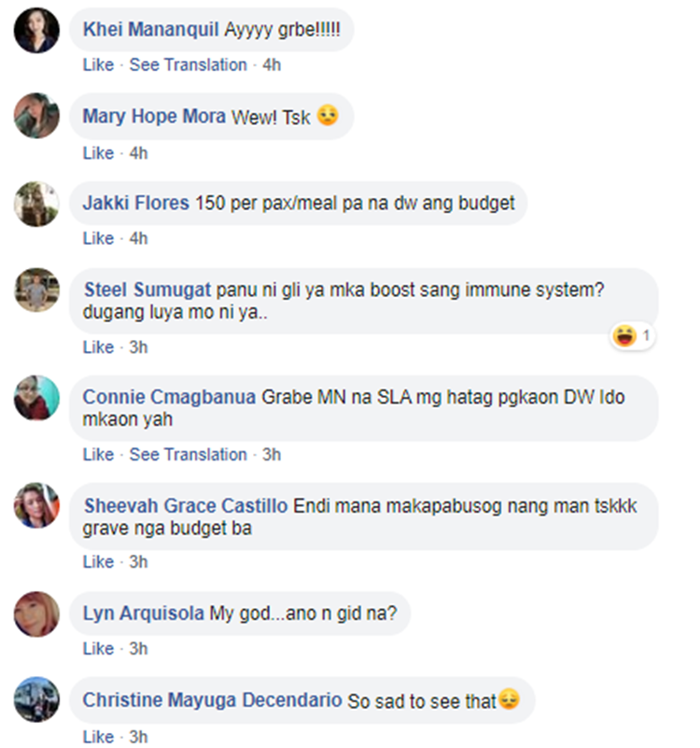Open Jakki Flores's profile photo
The height and width of the screenshot is (748, 700).
pyautogui.click(x=36, y=204)
